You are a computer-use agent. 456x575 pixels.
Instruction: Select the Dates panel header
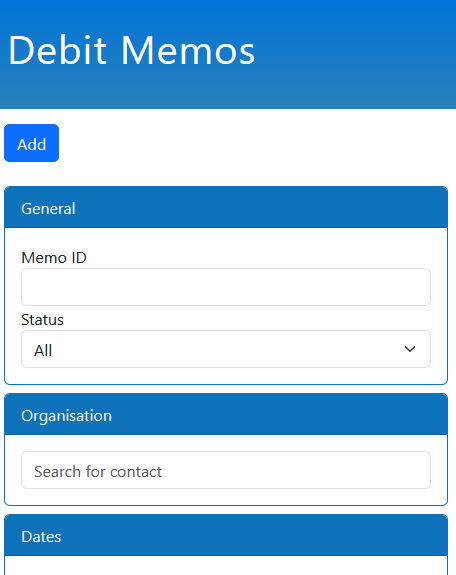[x=226, y=535]
